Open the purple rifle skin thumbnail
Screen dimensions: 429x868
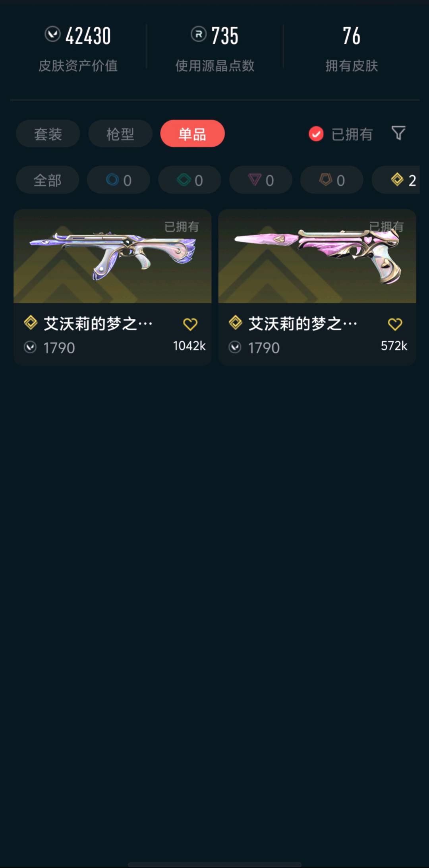click(112, 256)
